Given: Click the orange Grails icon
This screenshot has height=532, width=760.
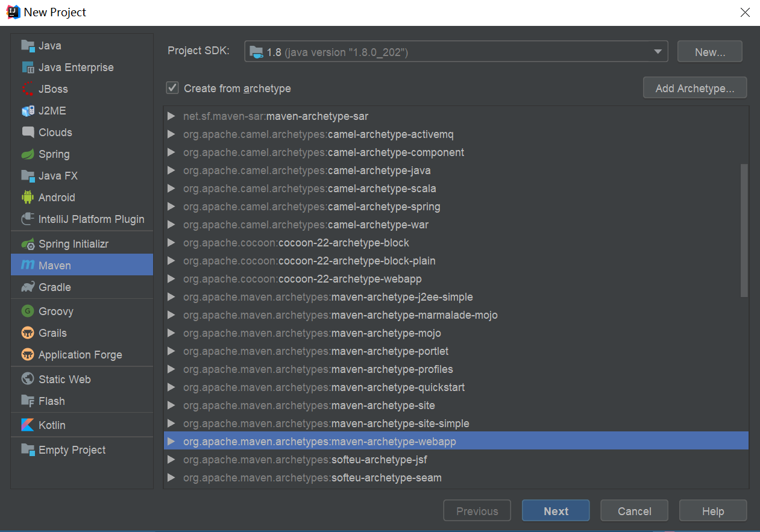Looking at the screenshot, I should tap(28, 333).
